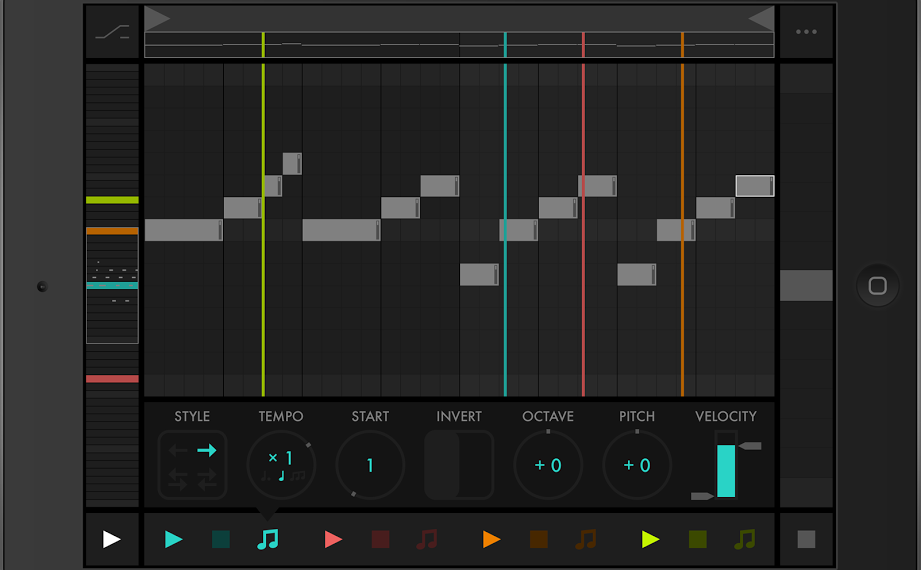This screenshot has width=921, height=570.
Task: Stop the teal playhead with its square icon
Action: [221, 540]
